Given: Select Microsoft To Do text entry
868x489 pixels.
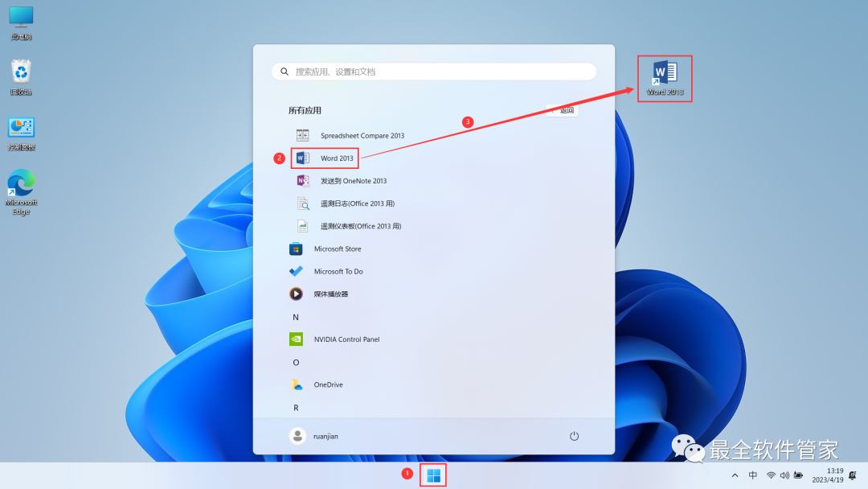Looking at the screenshot, I should point(338,271).
